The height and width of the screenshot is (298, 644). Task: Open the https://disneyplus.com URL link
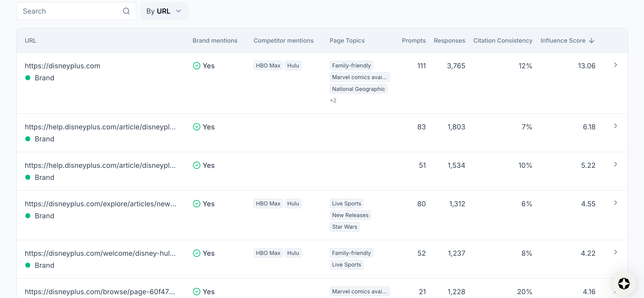point(63,66)
